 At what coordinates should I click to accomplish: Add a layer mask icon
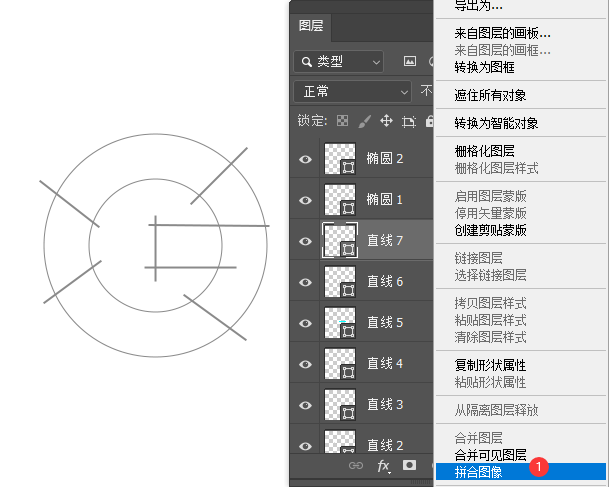coord(409,465)
